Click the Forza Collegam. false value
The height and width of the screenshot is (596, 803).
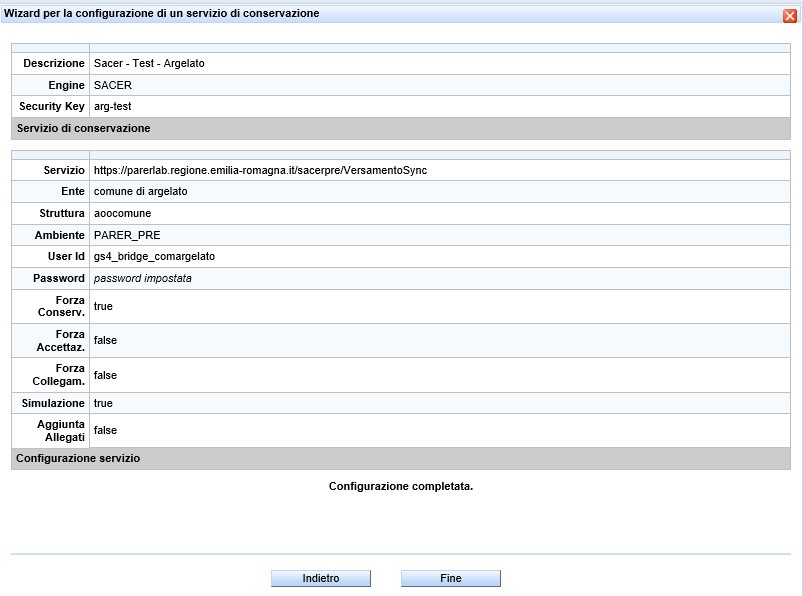tap(105, 376)
